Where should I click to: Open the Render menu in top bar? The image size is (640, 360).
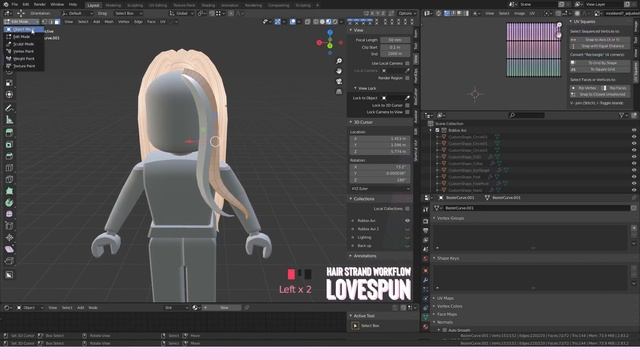[40, 4]
